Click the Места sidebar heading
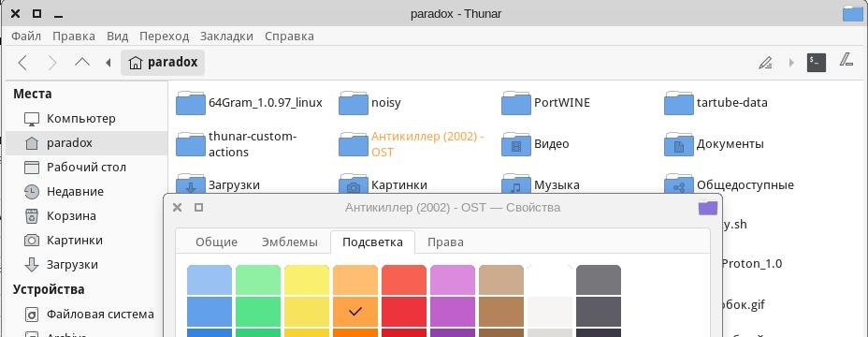 click(32, 95)
